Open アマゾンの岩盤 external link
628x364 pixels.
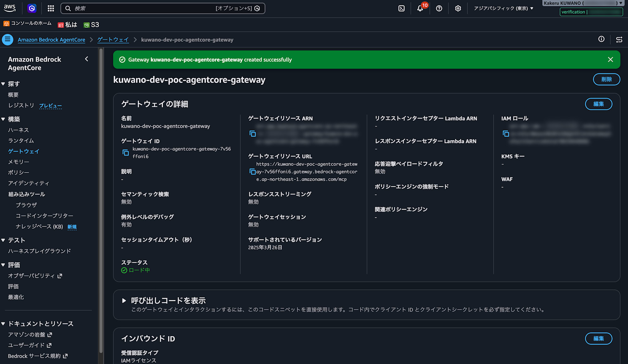(30, 335)
